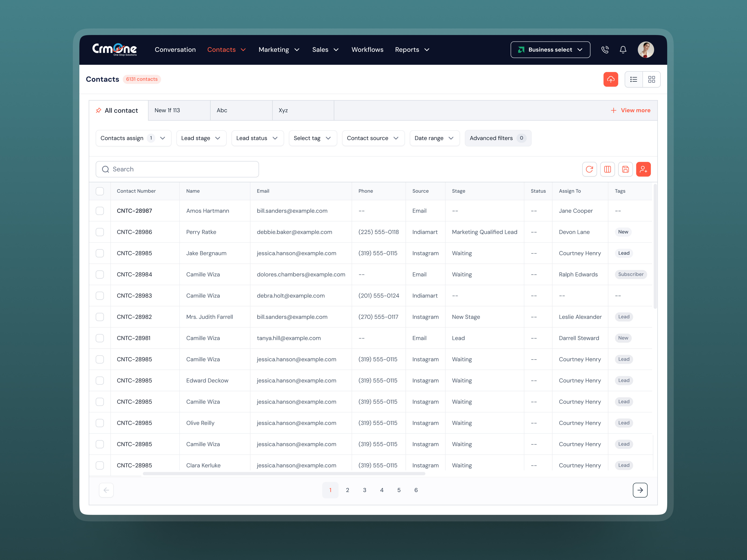Open the Lead stage dropdown
The height and width of the screenshot is (560, 747).
click(201, 138)
